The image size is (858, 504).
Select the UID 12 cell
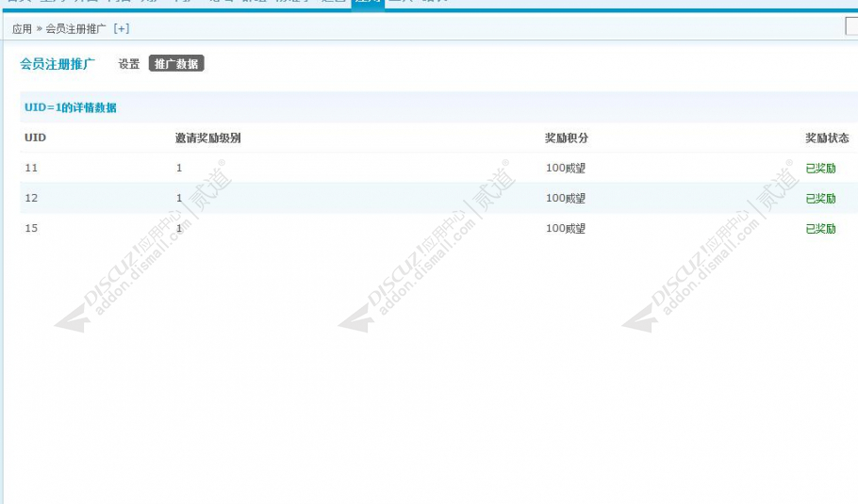click(x=31, y=198)
